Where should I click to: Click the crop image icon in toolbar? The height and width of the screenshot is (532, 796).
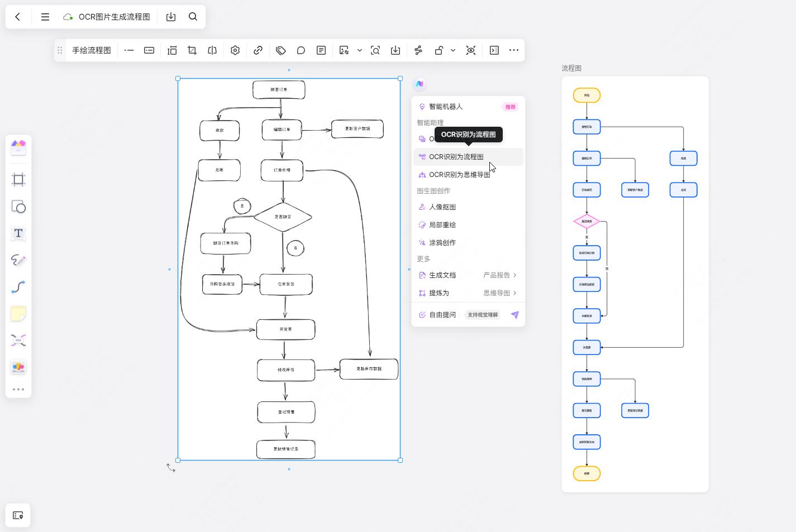[x=192, y=50]
